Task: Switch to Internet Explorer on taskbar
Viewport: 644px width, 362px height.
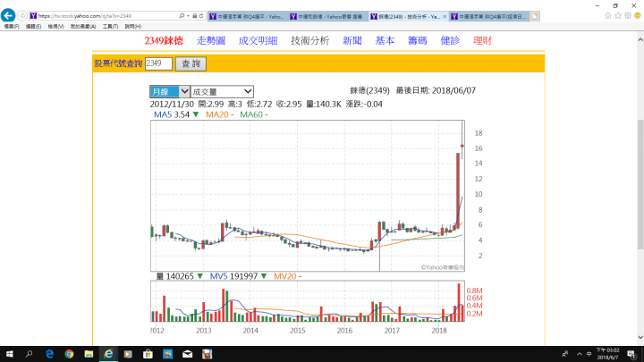Action: click(x=108, y=354)
